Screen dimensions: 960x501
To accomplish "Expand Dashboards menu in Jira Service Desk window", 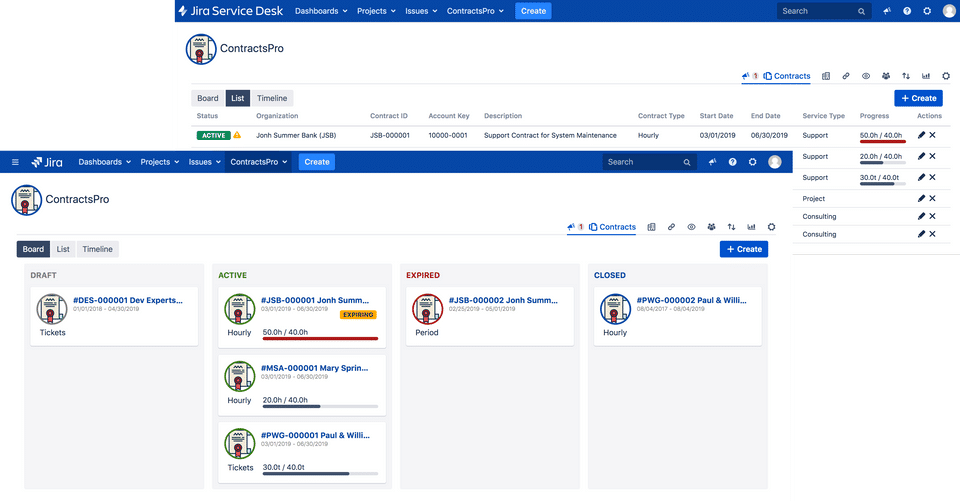I will [321, 11].
